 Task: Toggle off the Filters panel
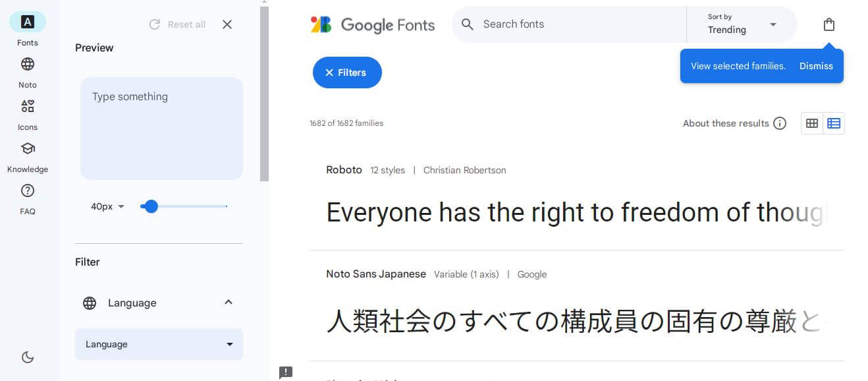tap(346, 73)
